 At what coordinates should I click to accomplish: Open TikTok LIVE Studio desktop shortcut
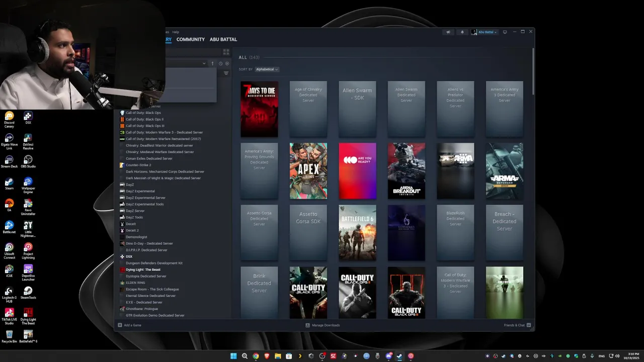[9, 316]
